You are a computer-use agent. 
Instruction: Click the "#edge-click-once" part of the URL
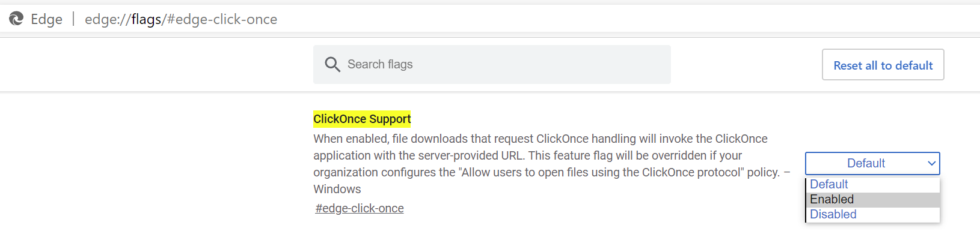[x=222, y=19]
